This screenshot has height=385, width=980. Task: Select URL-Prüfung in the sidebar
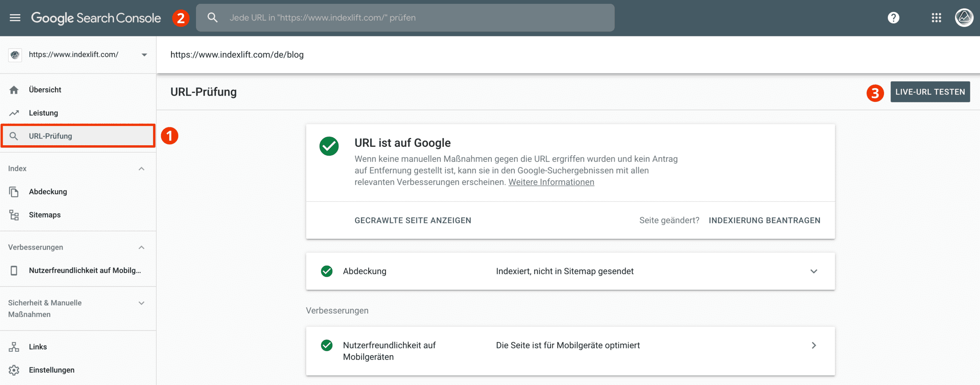tap(78, 136)
